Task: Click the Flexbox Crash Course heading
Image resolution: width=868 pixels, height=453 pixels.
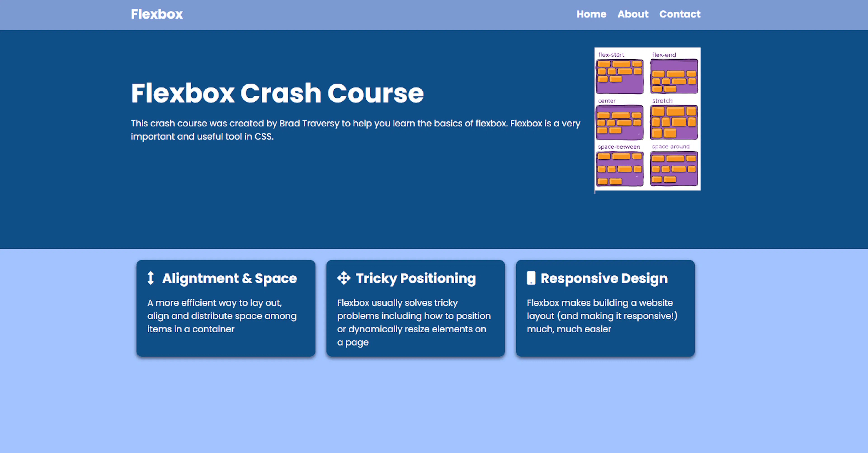Action: (x=277, y=93)
